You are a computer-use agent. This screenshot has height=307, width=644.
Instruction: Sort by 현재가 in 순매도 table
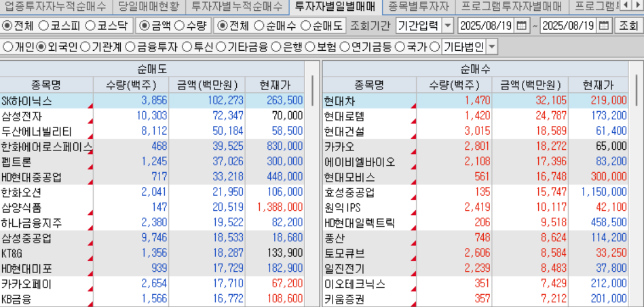tap(275, 85)
